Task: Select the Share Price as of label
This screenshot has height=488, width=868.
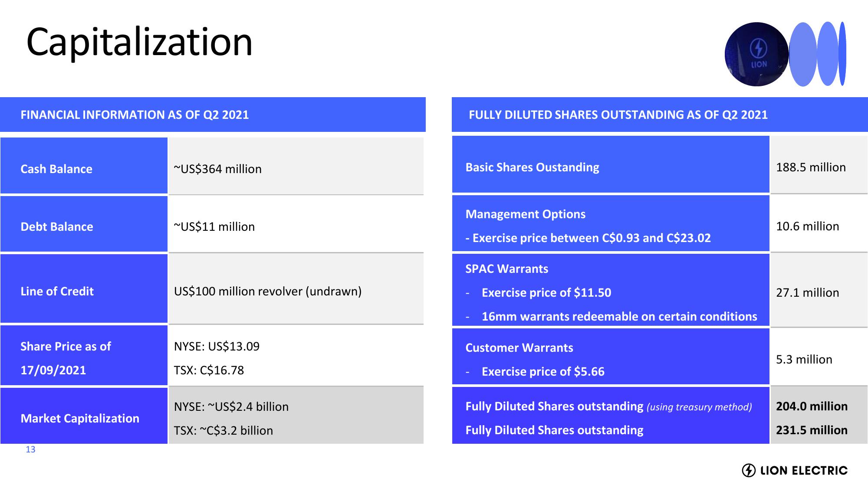Action: tap(66, 346)
